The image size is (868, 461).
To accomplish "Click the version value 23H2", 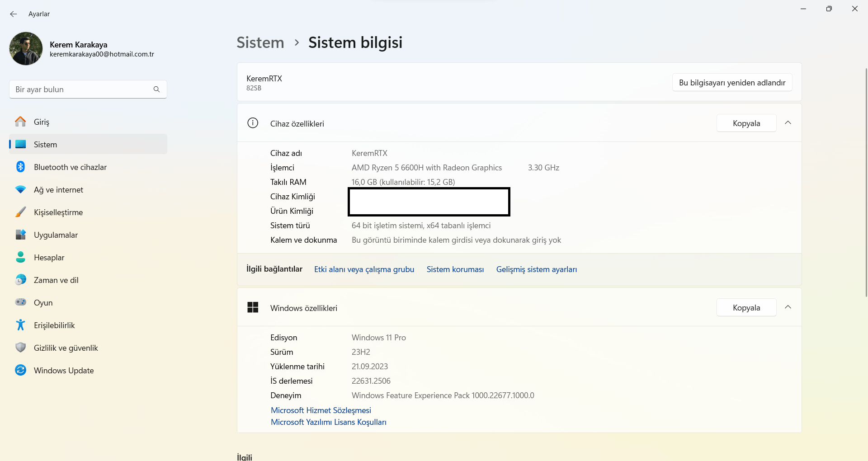I will 361,352.
